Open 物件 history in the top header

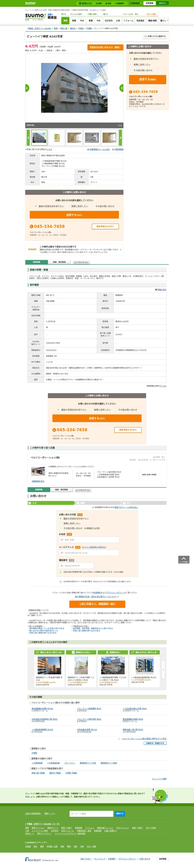coord(99,3)
